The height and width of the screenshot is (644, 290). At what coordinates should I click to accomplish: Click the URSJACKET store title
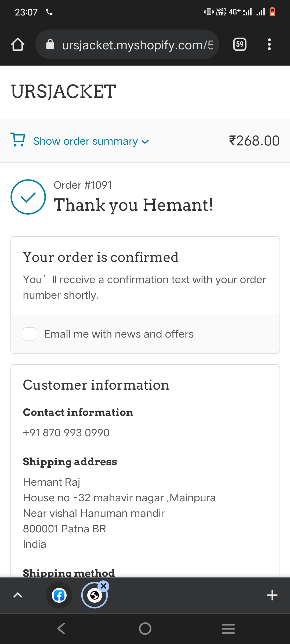tap(64, 92)
